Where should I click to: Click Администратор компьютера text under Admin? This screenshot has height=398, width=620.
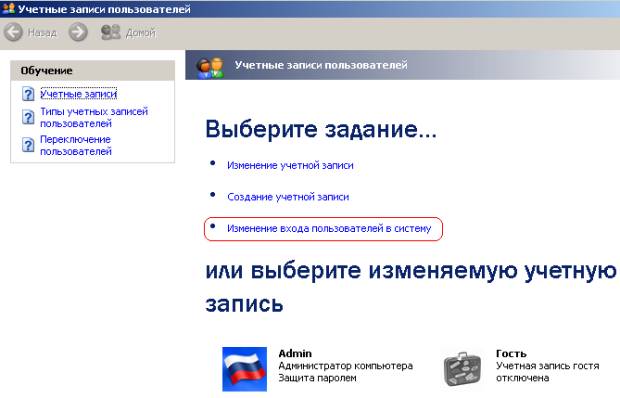click(x=346, y=366)
